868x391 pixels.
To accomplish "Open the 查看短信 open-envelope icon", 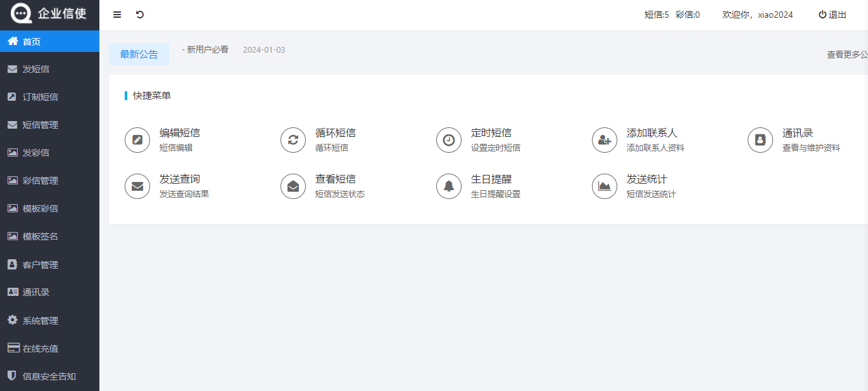I will 293,186.
